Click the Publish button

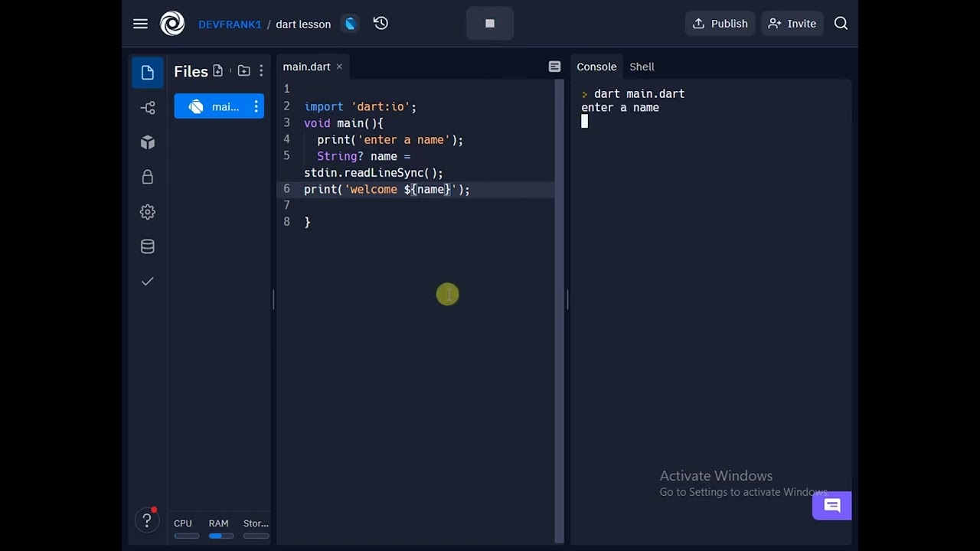tap(720, 24)
